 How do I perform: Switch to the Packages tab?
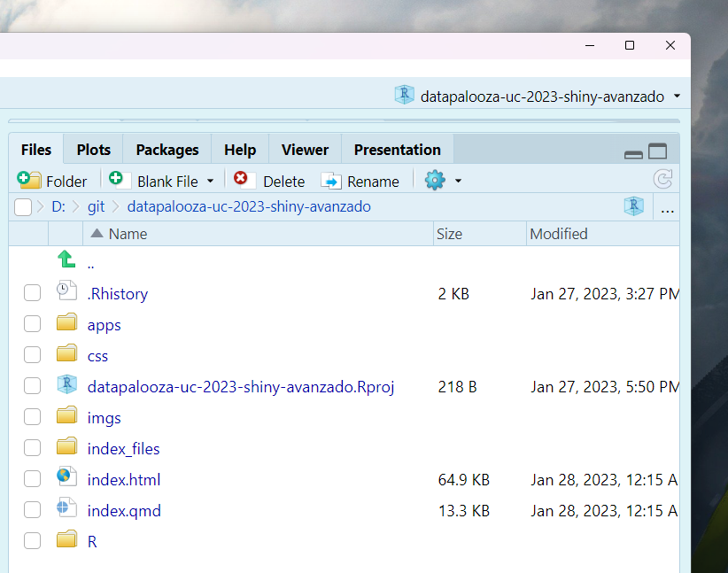pos(167,150)
